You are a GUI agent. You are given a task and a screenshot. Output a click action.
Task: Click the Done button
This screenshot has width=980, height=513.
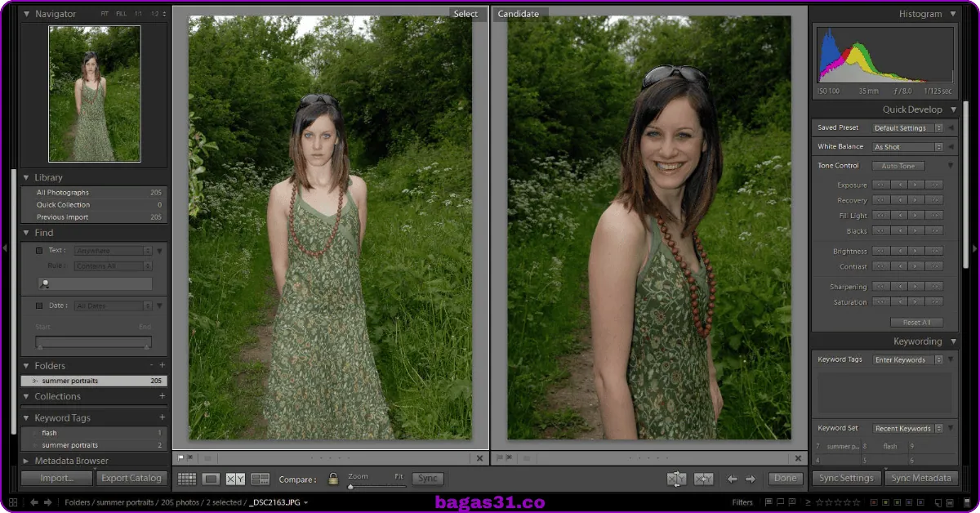click(x=785, y=479)
